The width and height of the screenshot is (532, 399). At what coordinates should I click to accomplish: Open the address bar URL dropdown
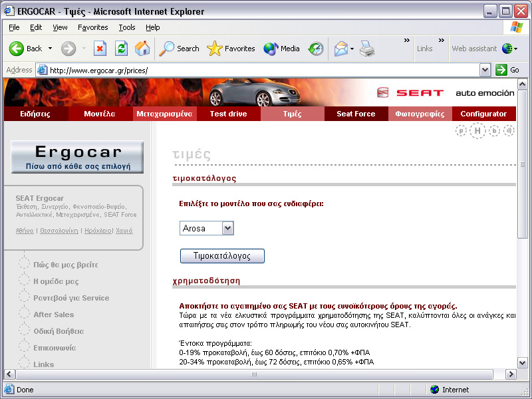click(485, 70)
